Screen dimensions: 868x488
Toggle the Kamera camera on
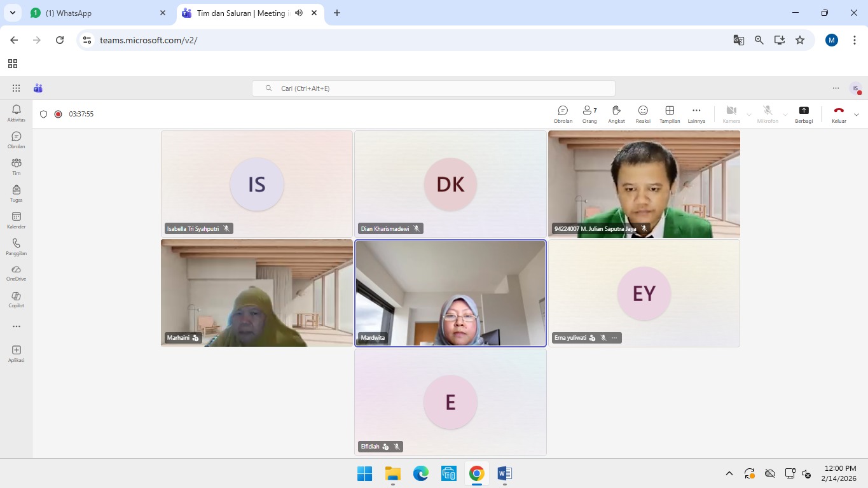pos(731,114)
